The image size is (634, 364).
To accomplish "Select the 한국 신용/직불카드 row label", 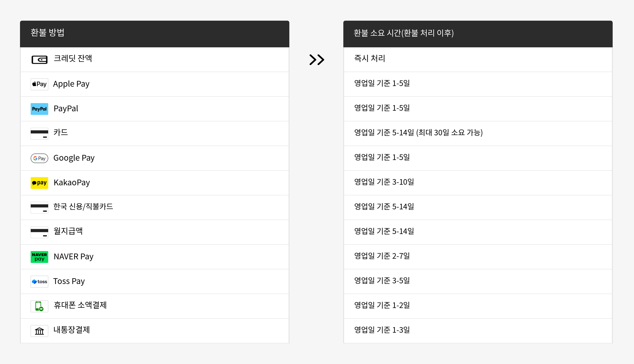I will click(83, 206).
